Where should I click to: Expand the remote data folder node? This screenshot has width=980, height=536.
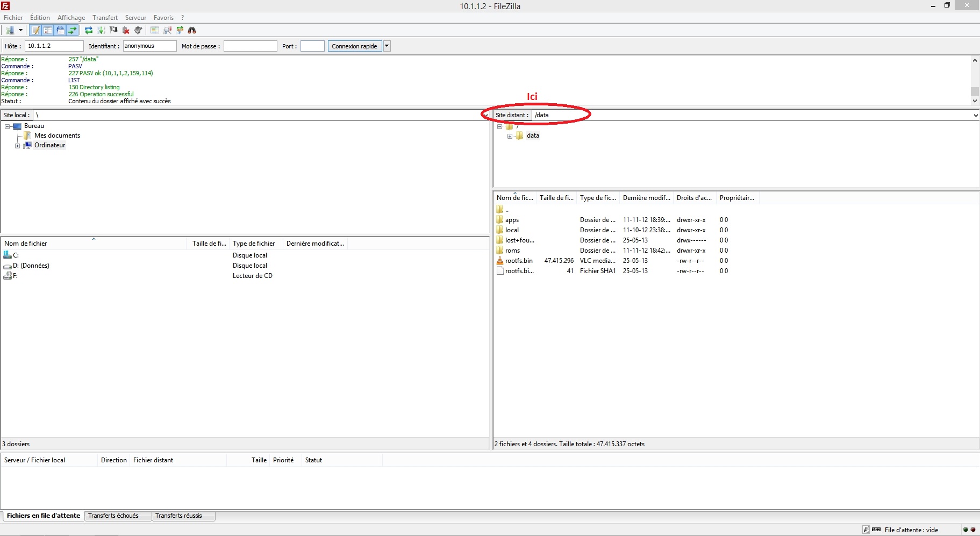point(510,136)
